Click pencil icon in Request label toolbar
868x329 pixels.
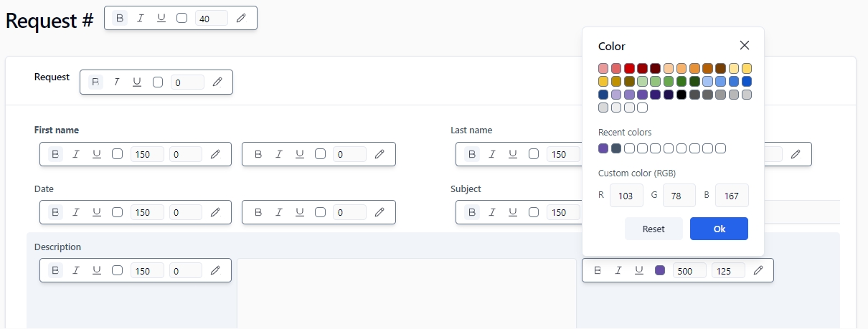point(217,82)
